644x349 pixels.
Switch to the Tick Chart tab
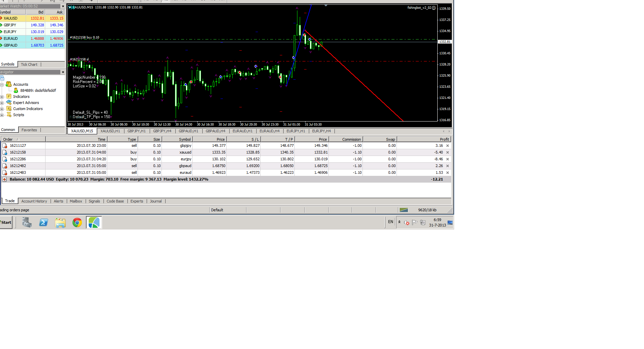(29, 64)
